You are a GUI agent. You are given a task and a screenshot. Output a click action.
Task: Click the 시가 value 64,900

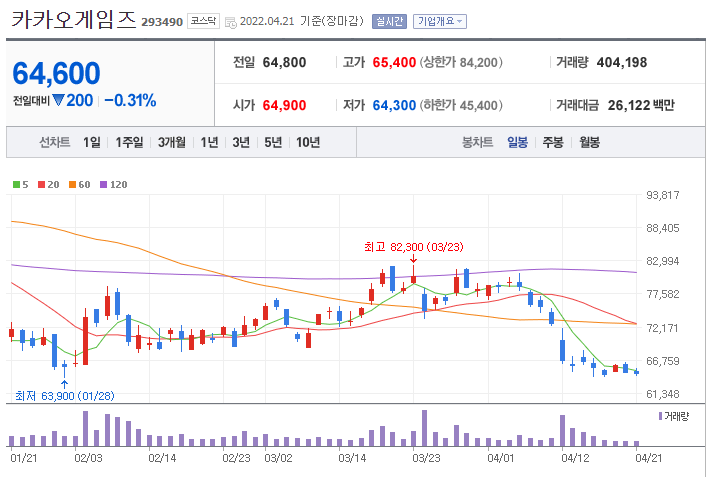284,105
